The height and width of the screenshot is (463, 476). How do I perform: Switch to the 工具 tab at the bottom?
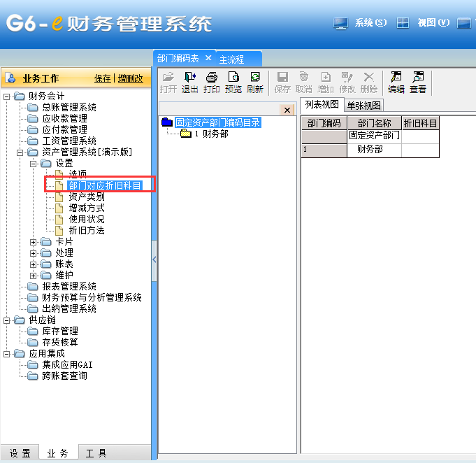coord(96,453)
